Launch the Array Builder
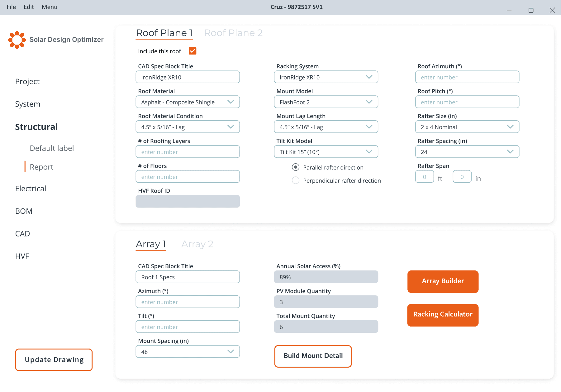The height and width of the screenshot is (392, 561). 443,281
